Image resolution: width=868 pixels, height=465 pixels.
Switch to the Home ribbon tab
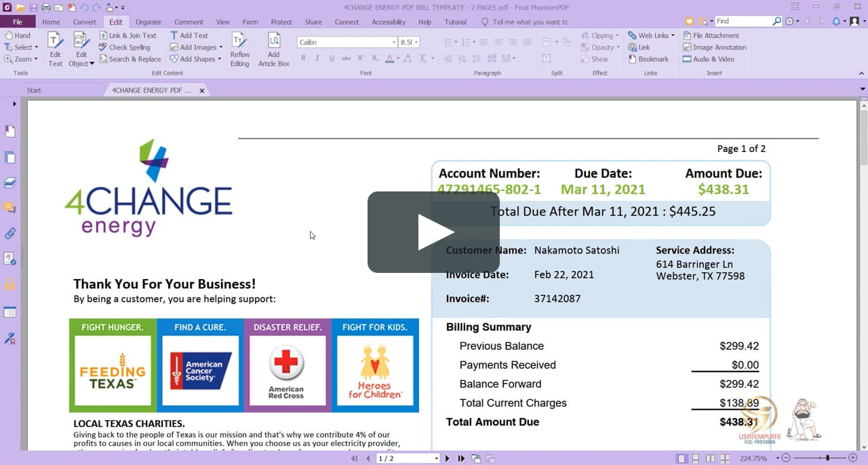point(51,22)
